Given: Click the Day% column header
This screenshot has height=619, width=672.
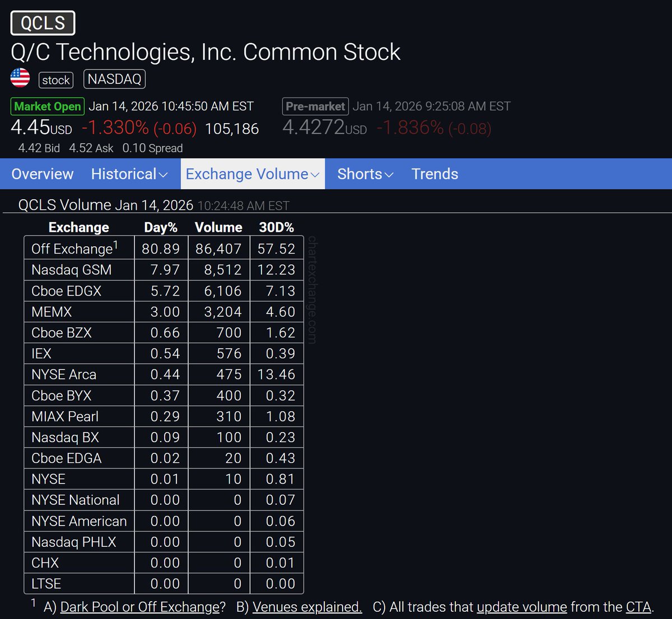Looking at the screenshot, I should 161,227.
